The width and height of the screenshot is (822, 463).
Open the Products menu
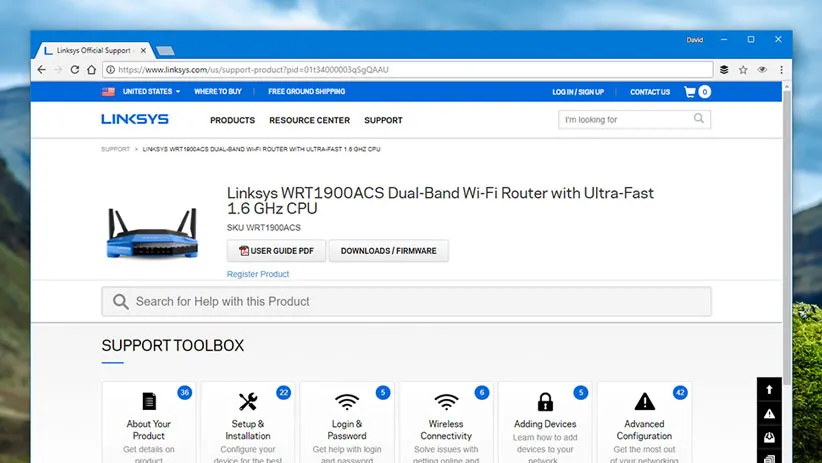232,120
